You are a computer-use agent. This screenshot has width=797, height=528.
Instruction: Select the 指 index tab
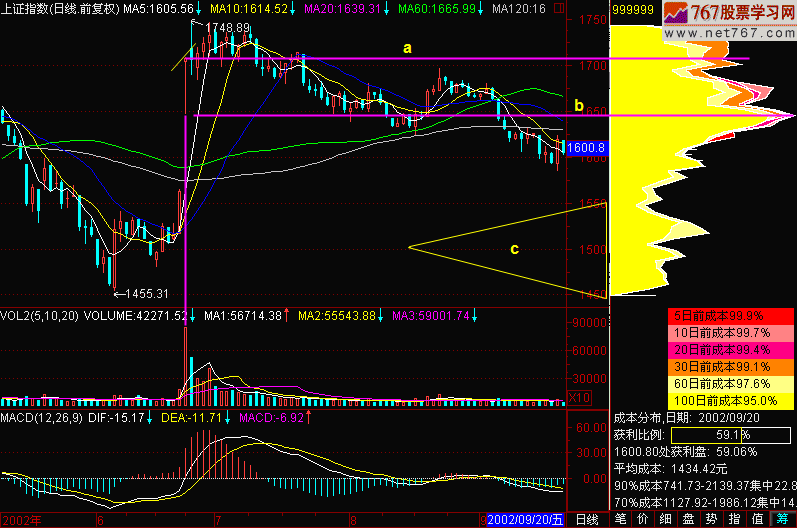(x=736, y=520)
